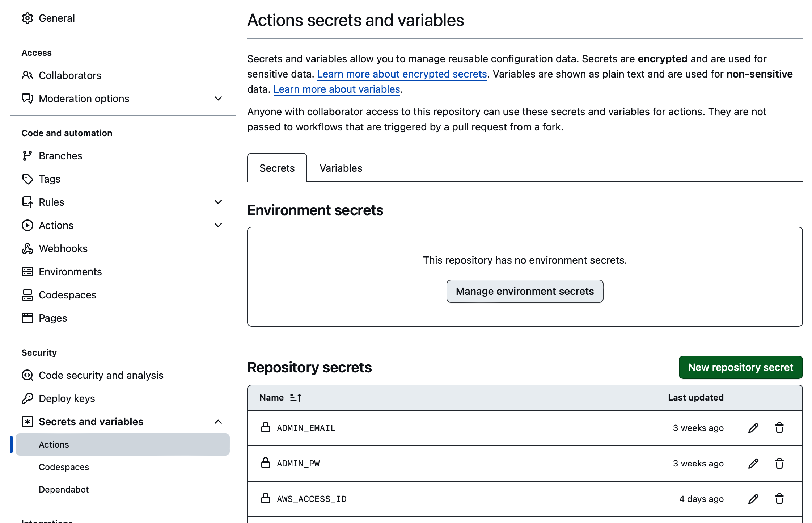Click the pencil edit icon for ADMIN_EMAIL
This screenshot has height=523, width=812.
click(753, 428)
